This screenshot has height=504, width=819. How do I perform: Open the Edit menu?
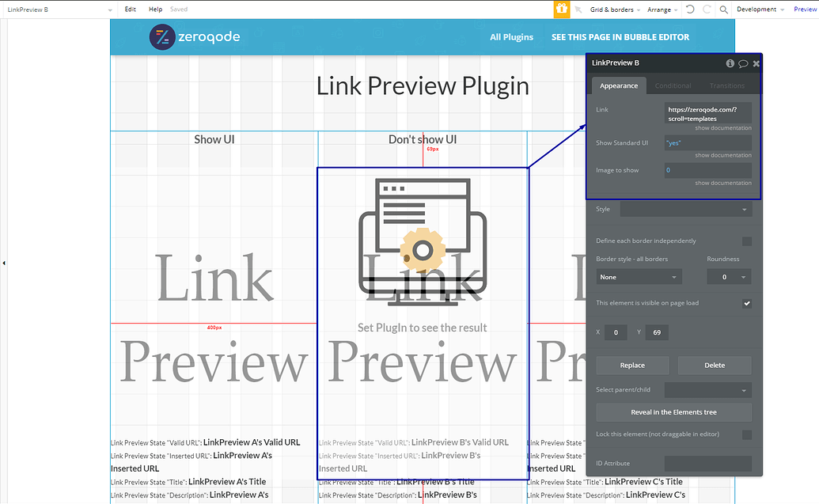(x=130, y=9)
